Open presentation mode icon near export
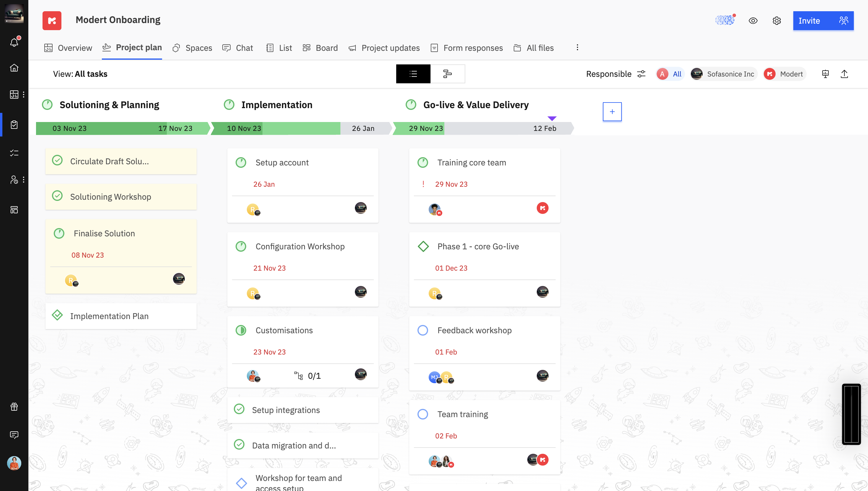 point(825,74)
